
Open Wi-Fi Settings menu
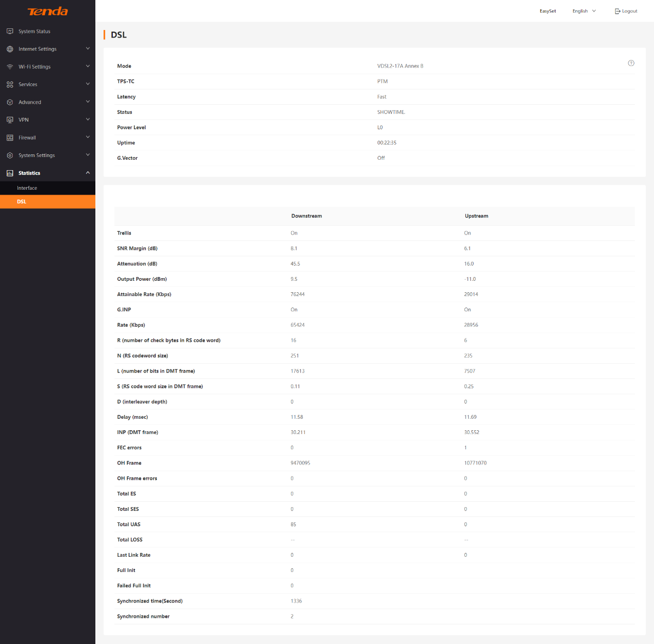pos(47,67)
